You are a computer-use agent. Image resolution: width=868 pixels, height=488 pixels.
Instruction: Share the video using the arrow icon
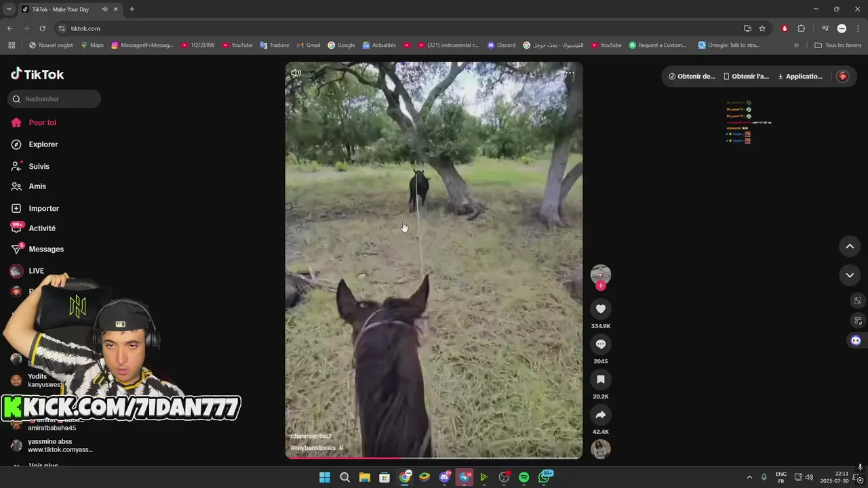(x=600, y=415)
